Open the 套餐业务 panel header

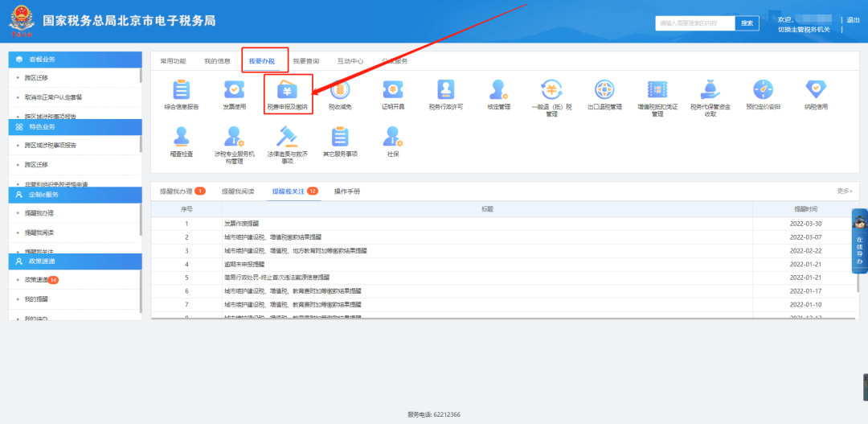click(76, 60)
